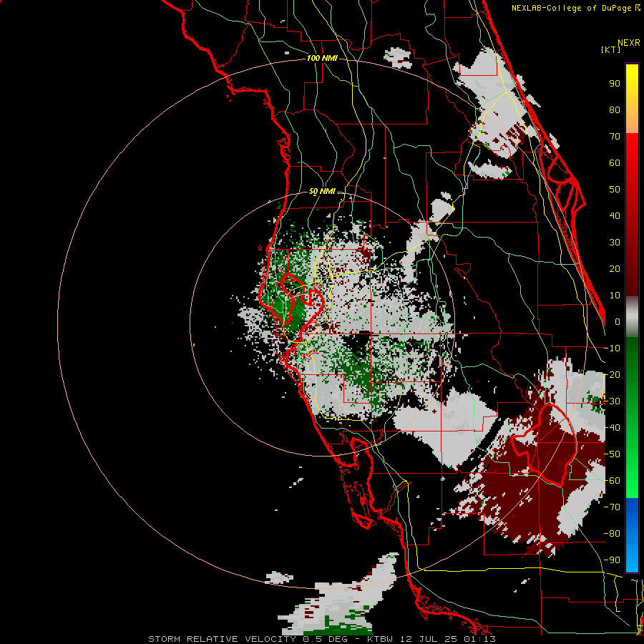Image resolution: width=644 pixels, height=644 pixels.
Task: Select the gray zero-velocity segment of the scale
Action: [x=632, y=317]
